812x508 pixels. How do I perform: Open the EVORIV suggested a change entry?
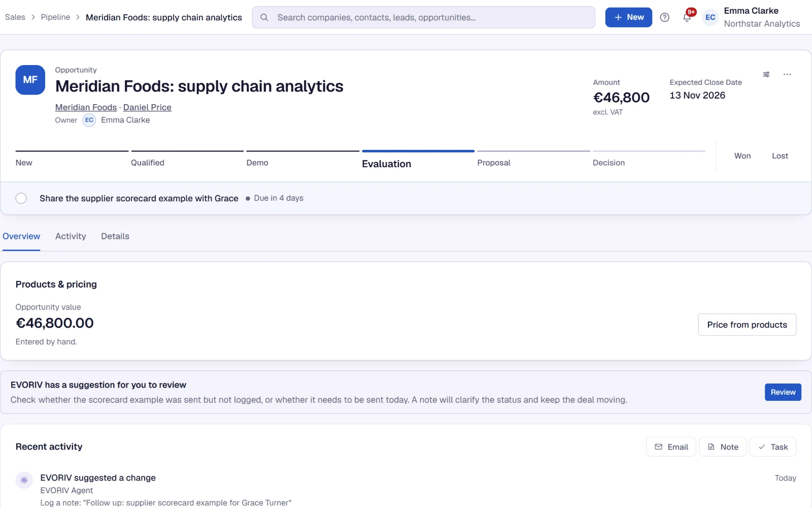click(x=98, y=478)
